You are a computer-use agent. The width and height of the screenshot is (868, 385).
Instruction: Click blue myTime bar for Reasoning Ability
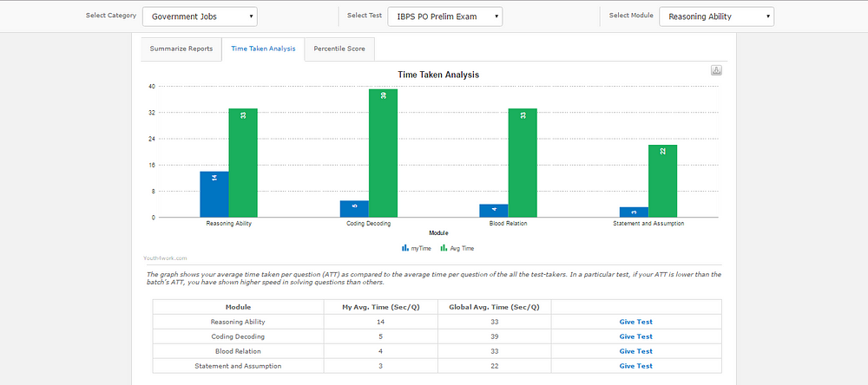pyautogui.click(x=214, y=194)
